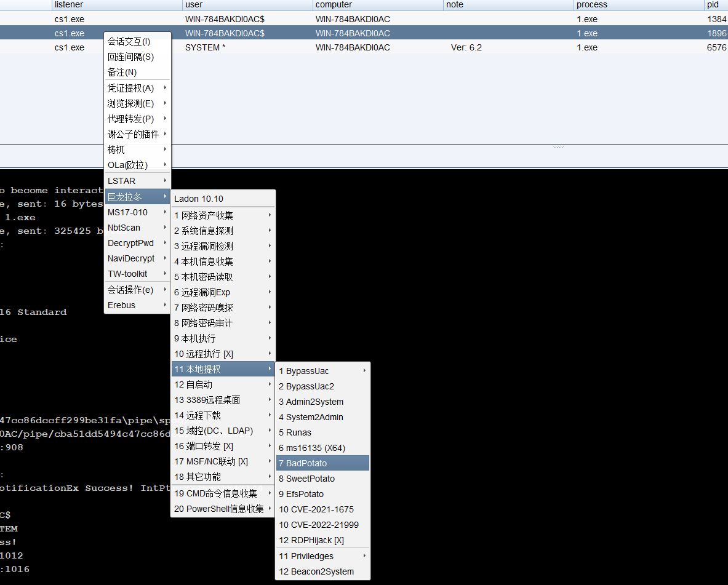The height and width of the screenshot is (585, 728).
Task: Run 2 BypassUac2 entry
Action: [x=322, y=386]
